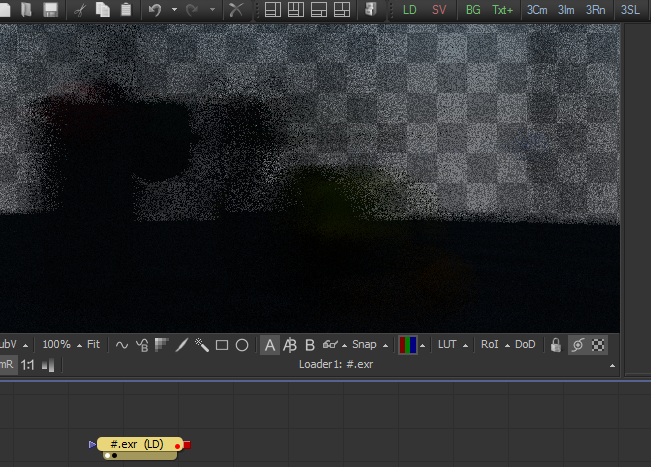
Task: Show buffer A in the viewer
Action: pyautogui.click(x=269, y=345)
